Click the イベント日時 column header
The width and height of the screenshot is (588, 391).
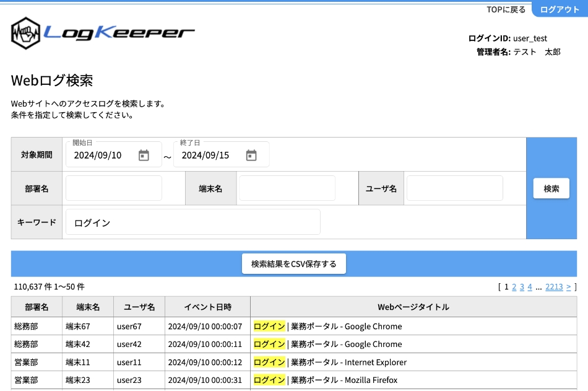[x=207, y=307]
